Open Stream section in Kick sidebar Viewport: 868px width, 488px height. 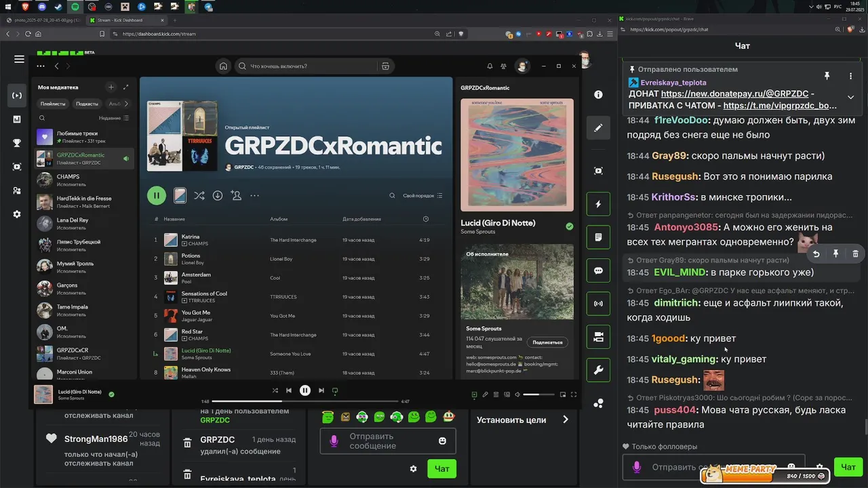17,96
